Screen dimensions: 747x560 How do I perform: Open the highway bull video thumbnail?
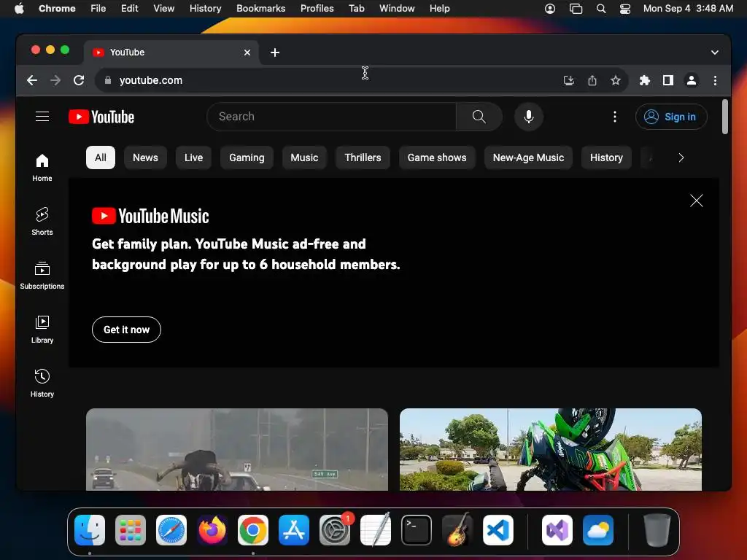(237, 449)
